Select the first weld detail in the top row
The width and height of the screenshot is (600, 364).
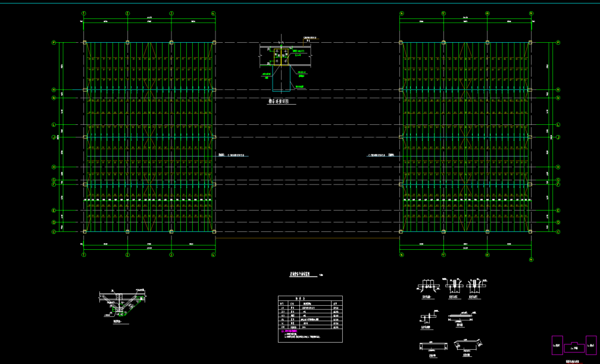click(x=427, y=286)
